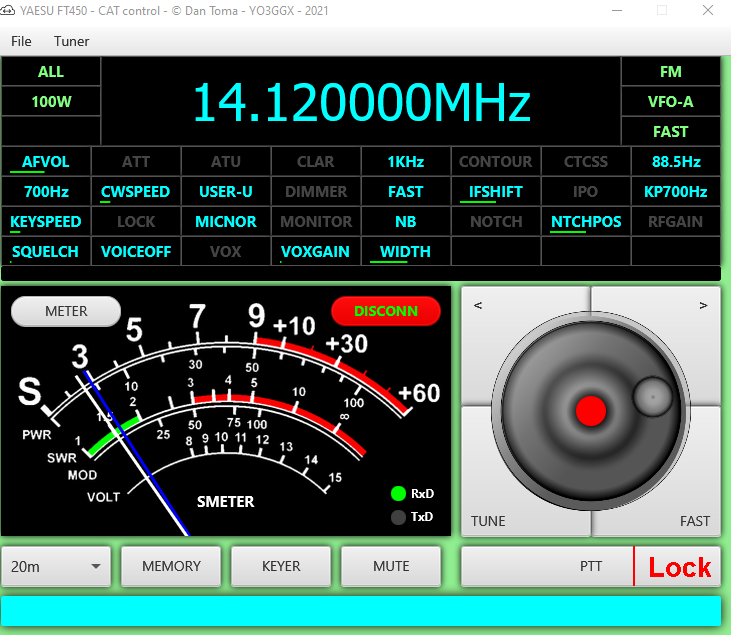Click the grey TxD indicator light
Screen dimensions: 731x635
click(x=398, y=517)
